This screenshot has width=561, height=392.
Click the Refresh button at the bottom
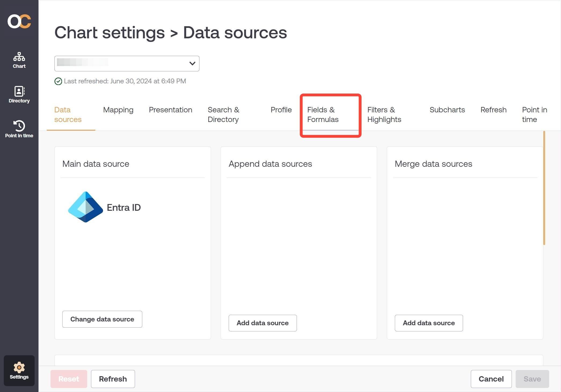tap(113, 379)
